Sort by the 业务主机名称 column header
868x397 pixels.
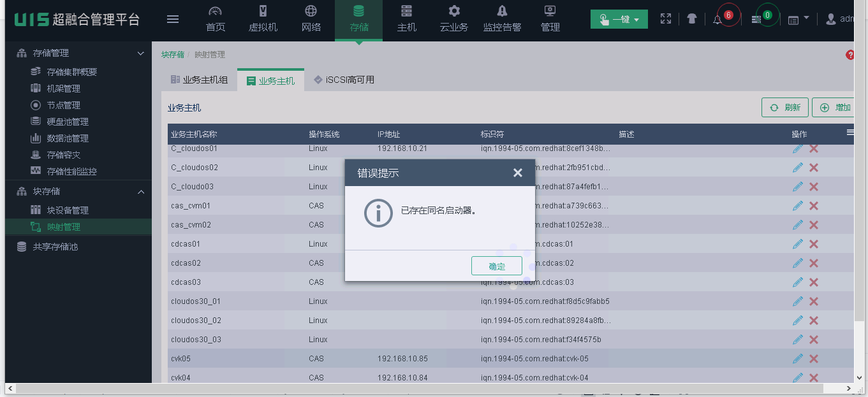pyautogui.click(x=194, y=134)
